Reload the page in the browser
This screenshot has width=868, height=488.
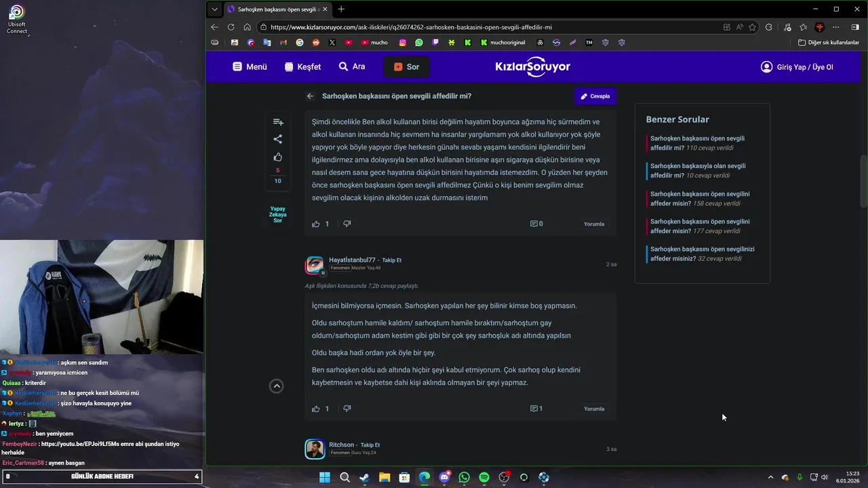[231, 27]
